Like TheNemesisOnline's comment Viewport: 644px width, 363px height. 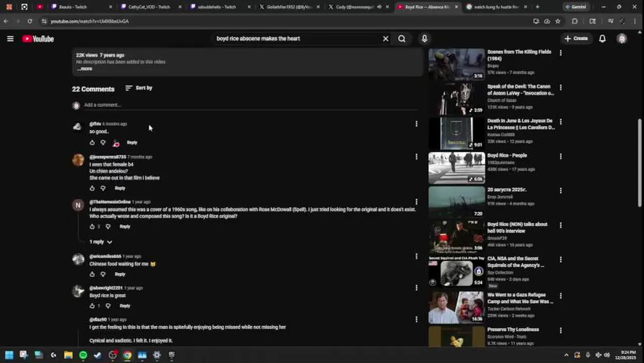(92, 227)
